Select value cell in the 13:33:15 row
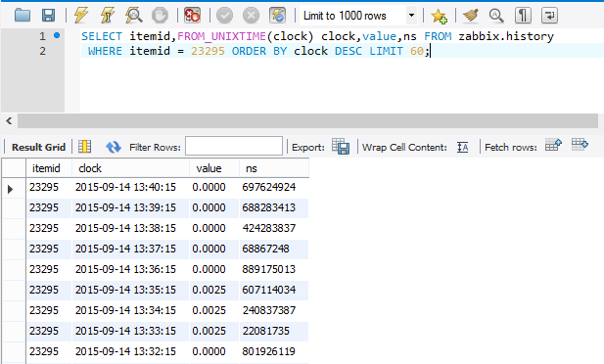 pos(214,331)
